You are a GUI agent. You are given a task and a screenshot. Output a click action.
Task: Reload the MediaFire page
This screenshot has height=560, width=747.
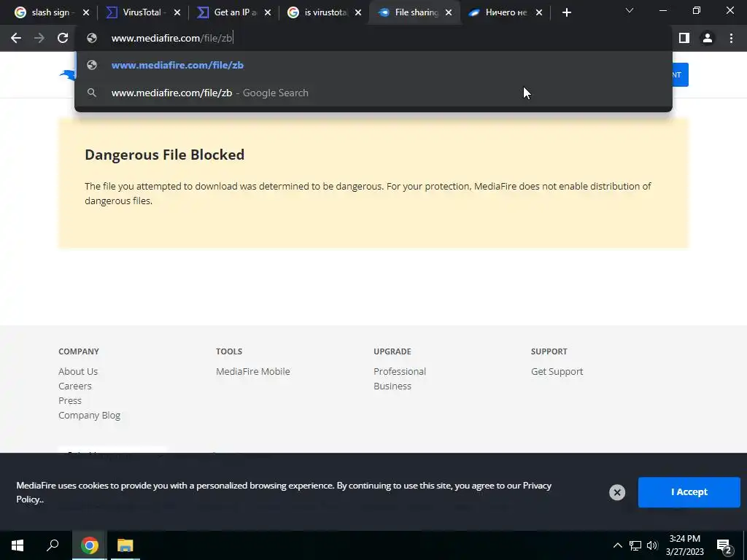(63, 38)
